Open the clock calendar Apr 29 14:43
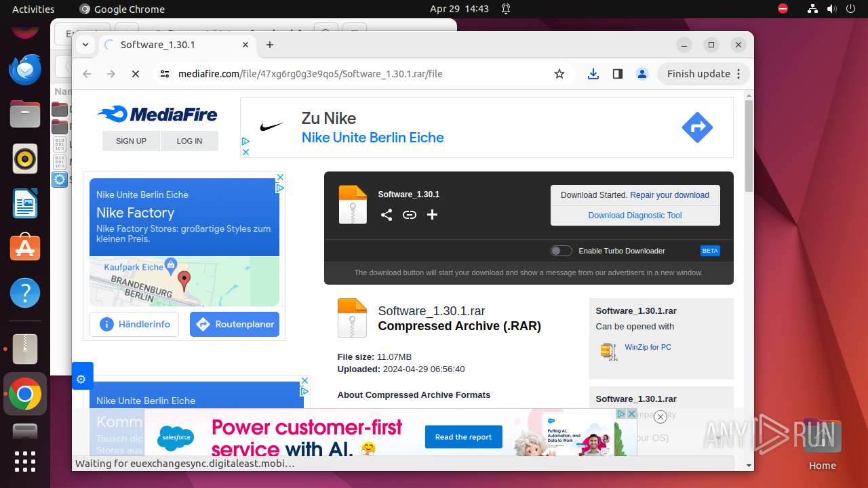 [x=459, y=9]
